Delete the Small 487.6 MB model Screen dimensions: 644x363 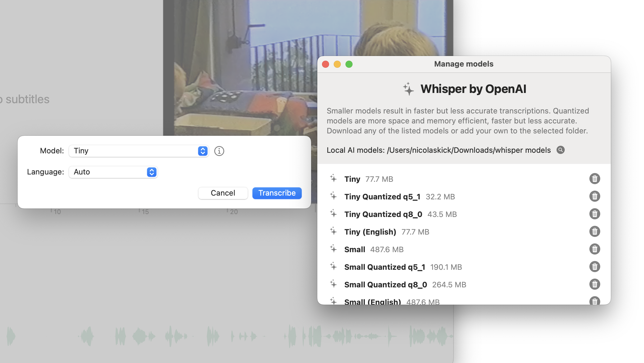click(x=594, y=249)
